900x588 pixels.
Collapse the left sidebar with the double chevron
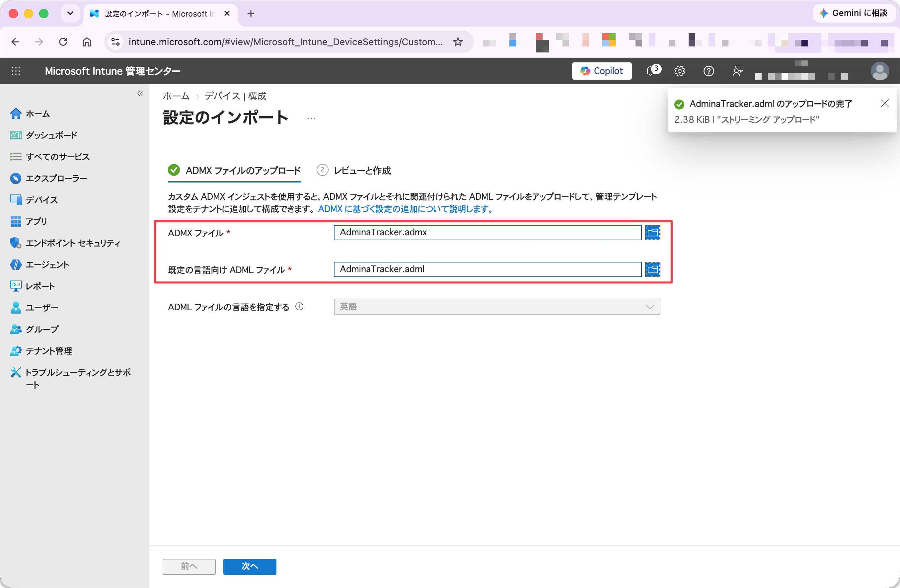140,93
